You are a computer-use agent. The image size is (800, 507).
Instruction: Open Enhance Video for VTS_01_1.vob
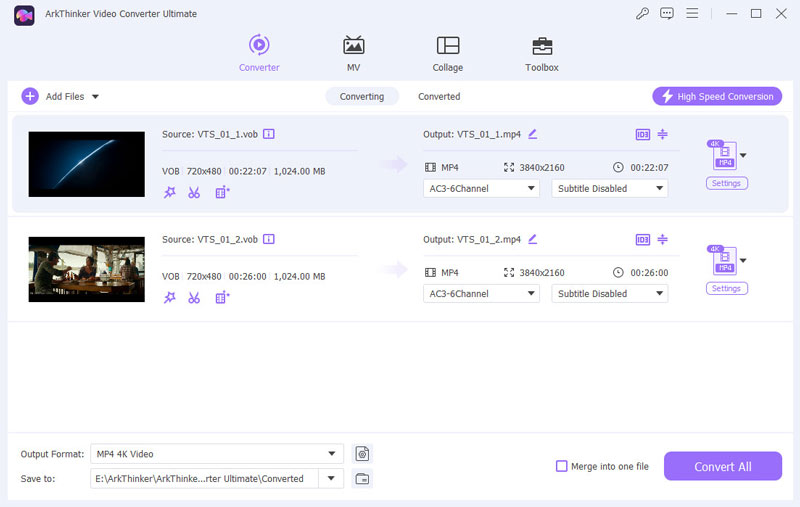click(222, 193)
